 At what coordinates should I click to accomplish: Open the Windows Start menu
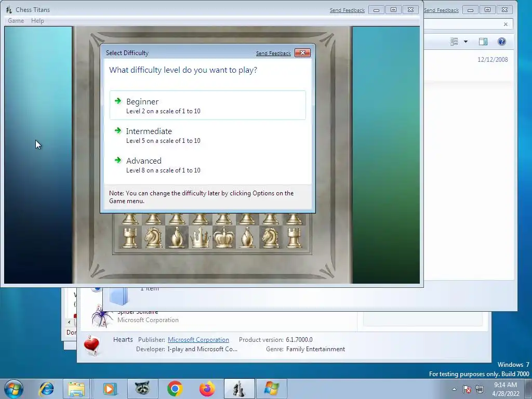click(x=14, y=389)
